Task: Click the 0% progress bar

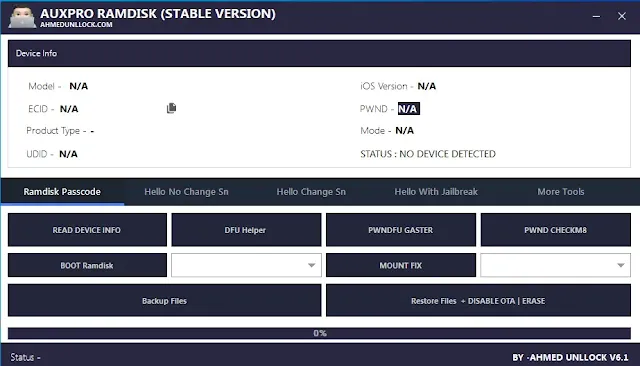Action: 319,333
